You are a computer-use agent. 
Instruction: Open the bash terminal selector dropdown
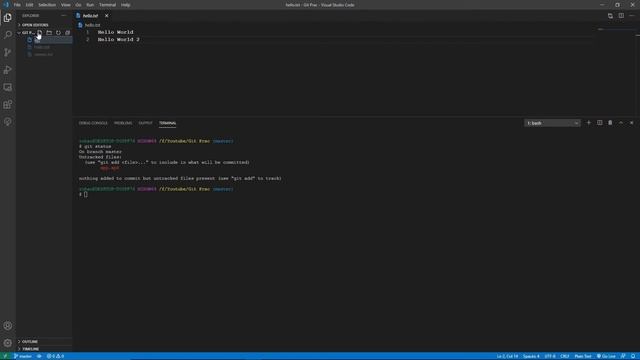point(552,123)
